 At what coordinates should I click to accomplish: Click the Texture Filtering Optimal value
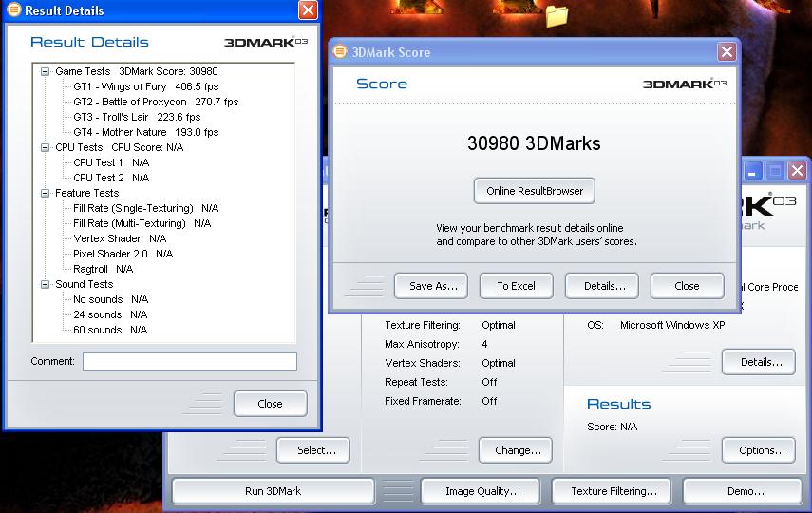(499, 326)
